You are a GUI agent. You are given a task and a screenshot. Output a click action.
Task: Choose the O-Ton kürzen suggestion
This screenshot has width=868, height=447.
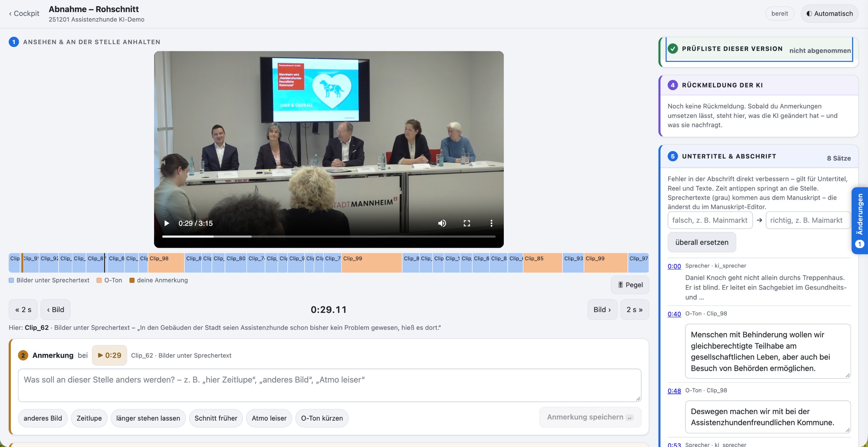(322, 418)
